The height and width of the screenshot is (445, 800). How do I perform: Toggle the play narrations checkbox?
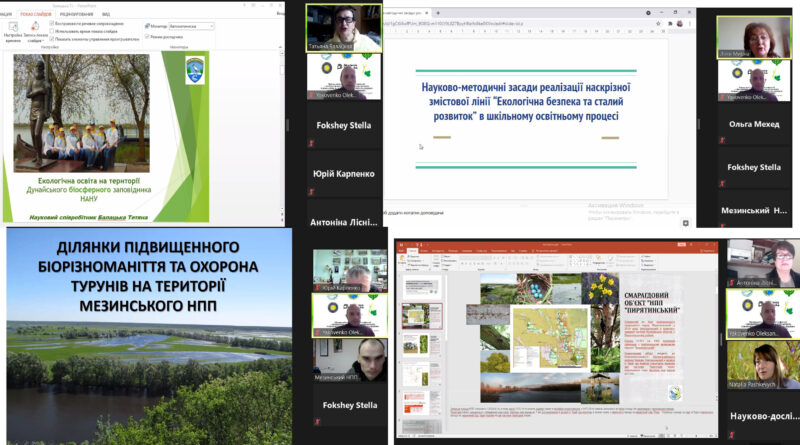click(49, 23)
